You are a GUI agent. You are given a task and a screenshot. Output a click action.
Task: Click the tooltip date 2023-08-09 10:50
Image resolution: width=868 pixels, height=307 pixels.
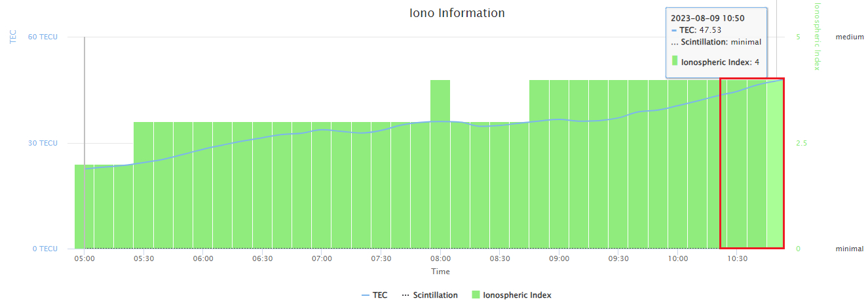click(x=708, y=18)
